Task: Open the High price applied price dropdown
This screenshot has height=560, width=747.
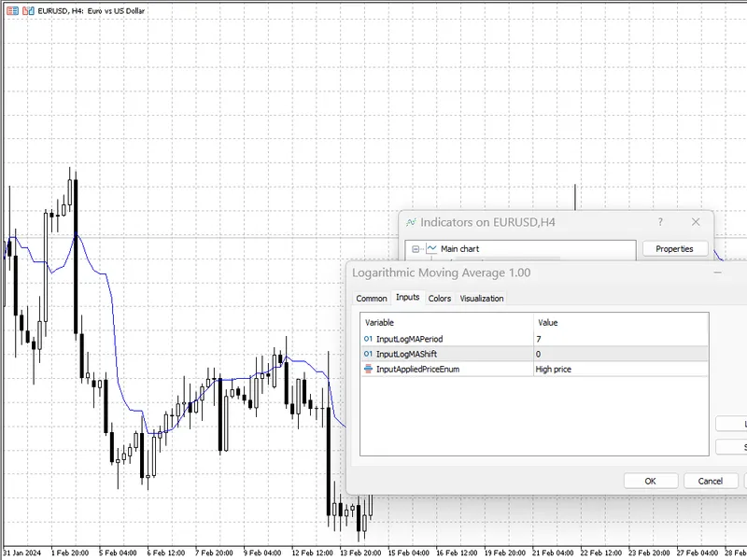Action: tap(621, 369)
